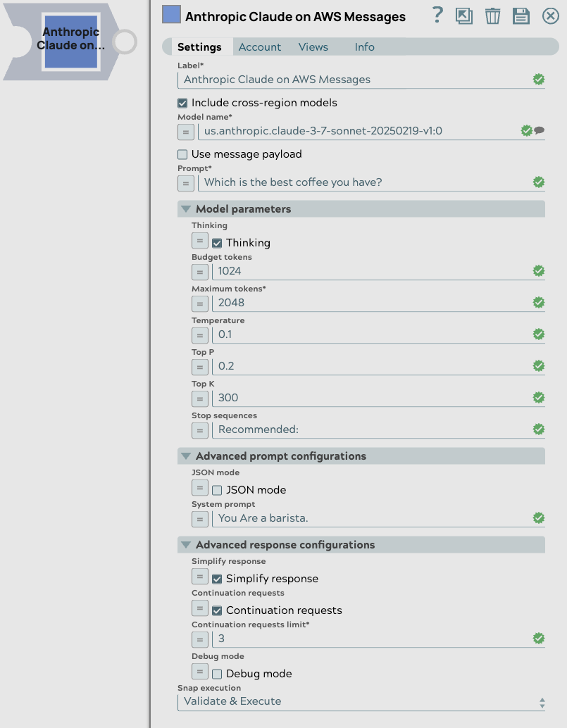This screenshot has width=567, height=728.
Task: Save the Snap settings with the disk icon
Action: click(521, 15)
